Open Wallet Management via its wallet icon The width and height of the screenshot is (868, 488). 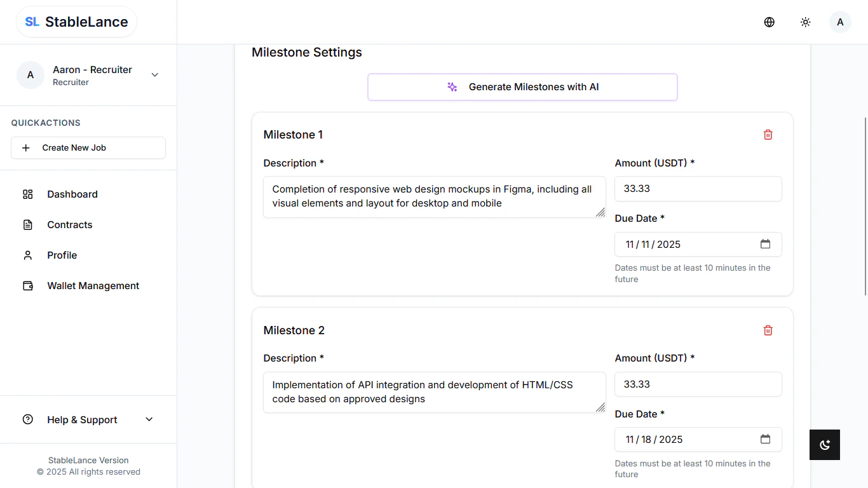(28, 285)
